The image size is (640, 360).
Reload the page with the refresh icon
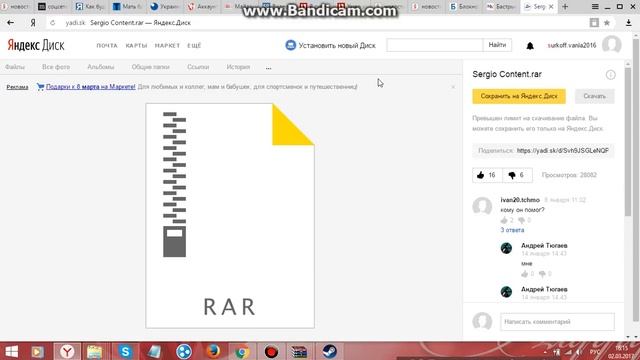[x=52, y=23]
